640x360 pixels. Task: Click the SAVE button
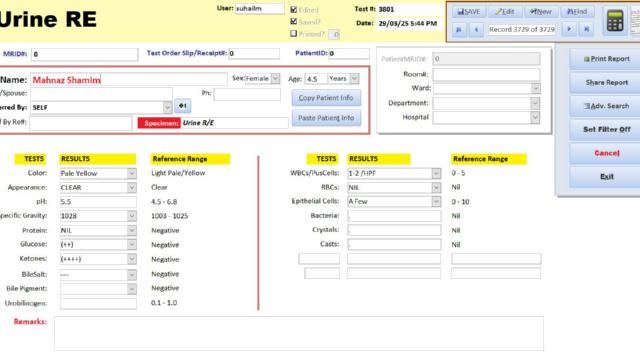[x=469, y=12]
